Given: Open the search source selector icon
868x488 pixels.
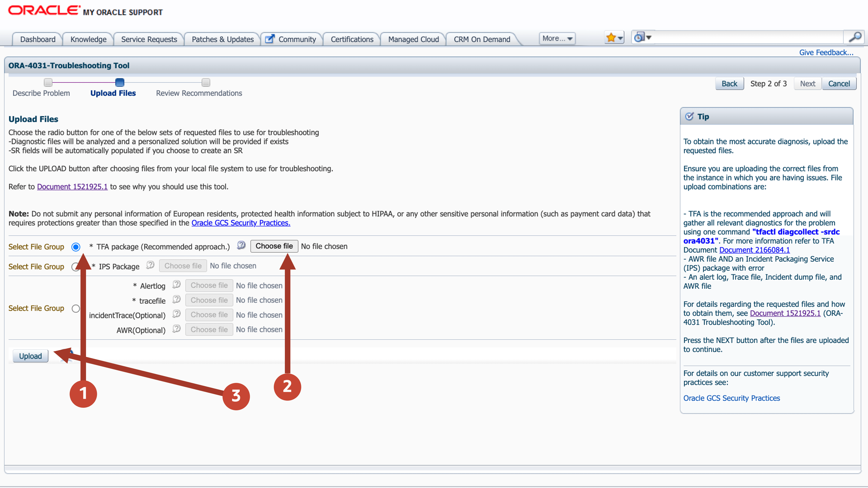Looking at the screenshot, I should 643,37.
